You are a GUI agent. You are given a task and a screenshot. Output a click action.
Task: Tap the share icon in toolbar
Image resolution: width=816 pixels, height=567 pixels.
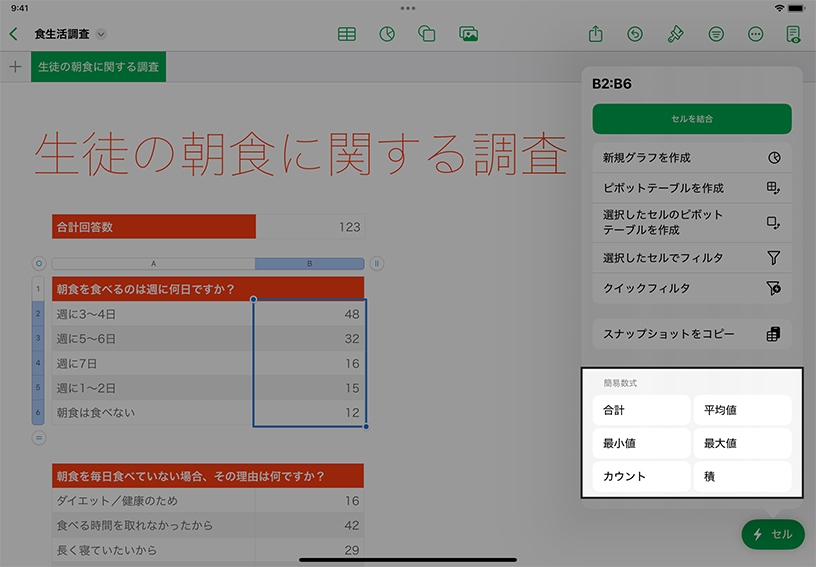(x=596, y=34)
